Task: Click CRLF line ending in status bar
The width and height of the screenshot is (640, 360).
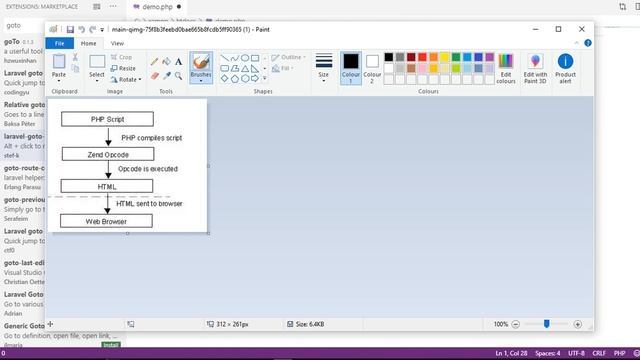Action: point(599,353)
